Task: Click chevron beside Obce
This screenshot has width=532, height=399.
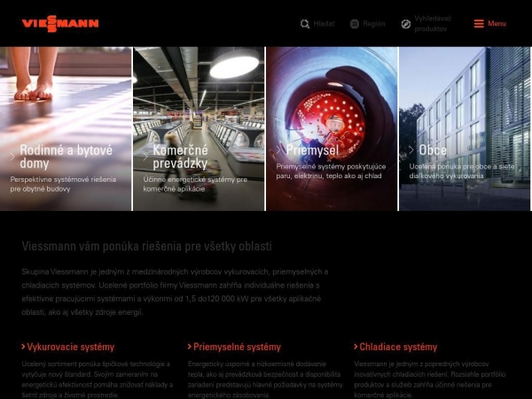Action: [411, 150]
